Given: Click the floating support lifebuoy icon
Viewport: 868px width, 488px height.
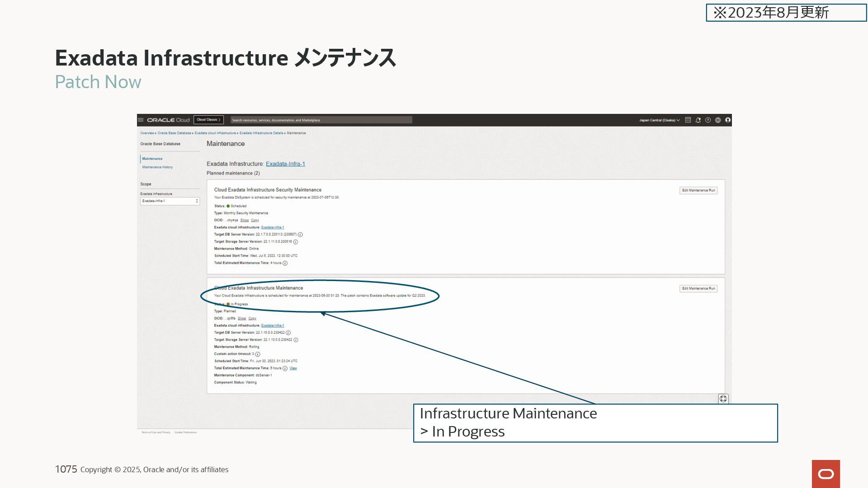Looking at the screenshot, I should click(723, 399).
